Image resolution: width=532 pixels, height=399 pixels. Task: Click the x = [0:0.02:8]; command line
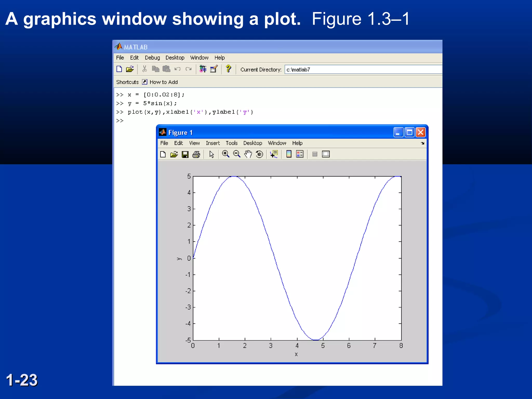click(156, 95)
